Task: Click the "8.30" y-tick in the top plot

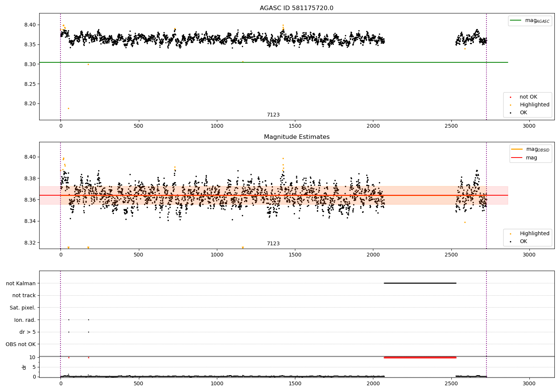Action: [x=30, y=65]
